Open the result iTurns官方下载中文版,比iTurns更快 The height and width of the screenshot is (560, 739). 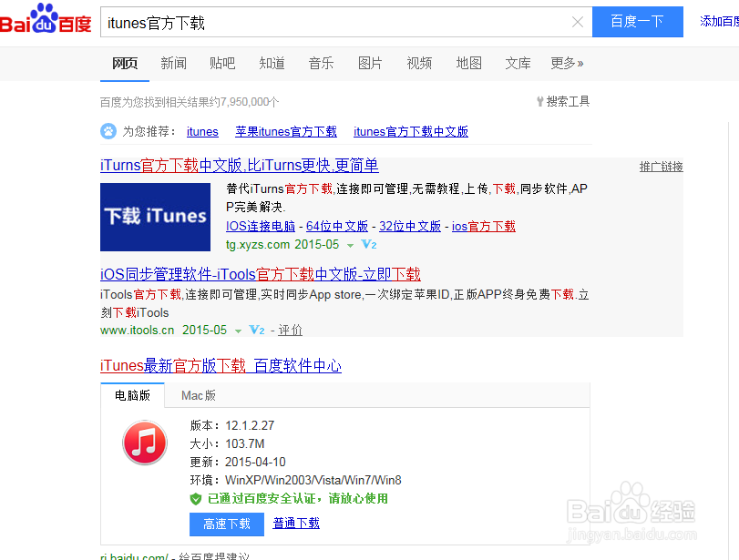[x=240, y=166]
